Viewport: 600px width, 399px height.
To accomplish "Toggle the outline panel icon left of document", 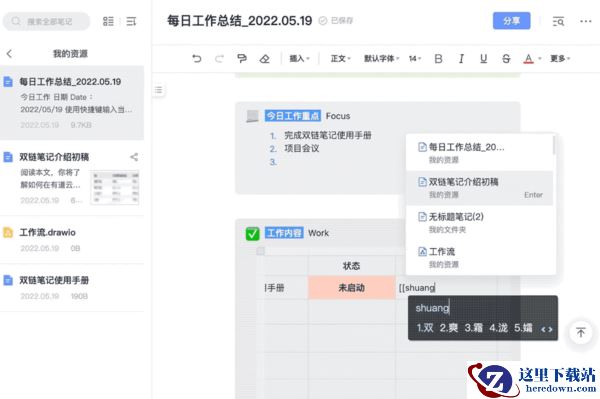I will (x=159, y=90).
